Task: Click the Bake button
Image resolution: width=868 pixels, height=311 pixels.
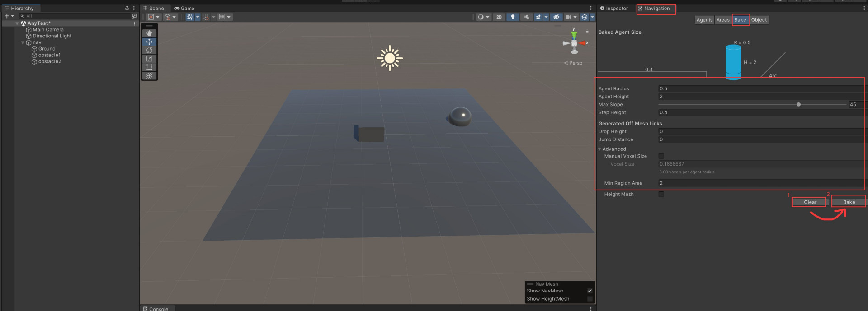Action: coord(849,202)
